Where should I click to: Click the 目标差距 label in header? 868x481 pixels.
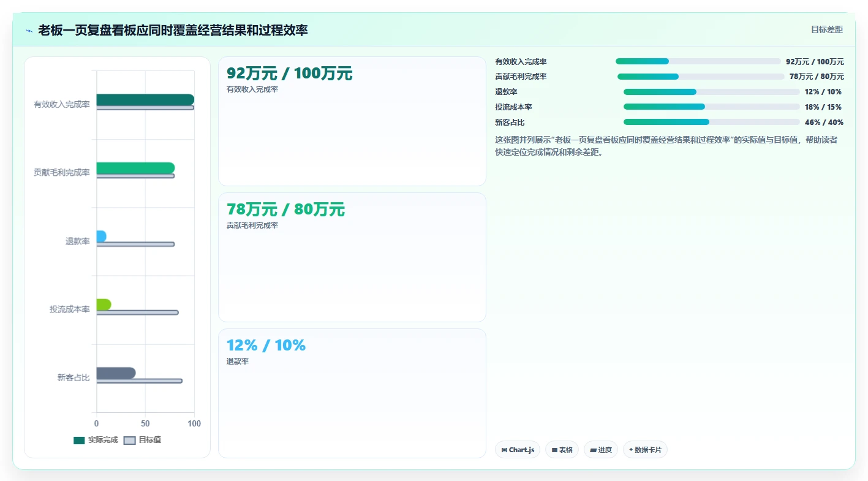(x=827, y=29)
